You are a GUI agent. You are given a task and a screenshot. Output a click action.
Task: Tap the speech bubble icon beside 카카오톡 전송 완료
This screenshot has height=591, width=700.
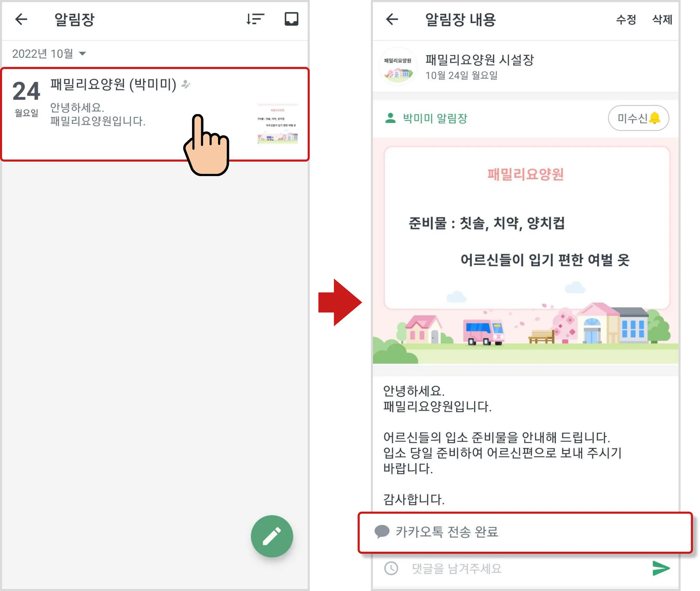click(x=382, y=531)
